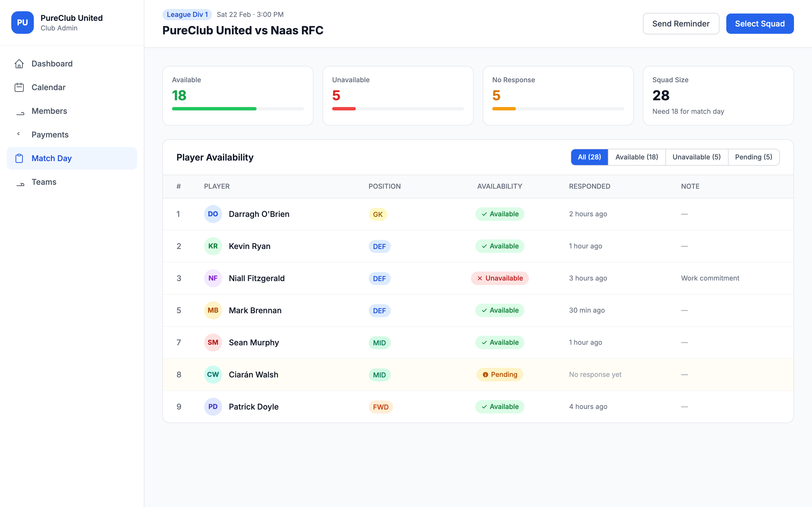Image resolution: width=812 pixels, height=507 pixels.
Task: Switch to Pending (5) filter
Action: [x=754, y=157]
